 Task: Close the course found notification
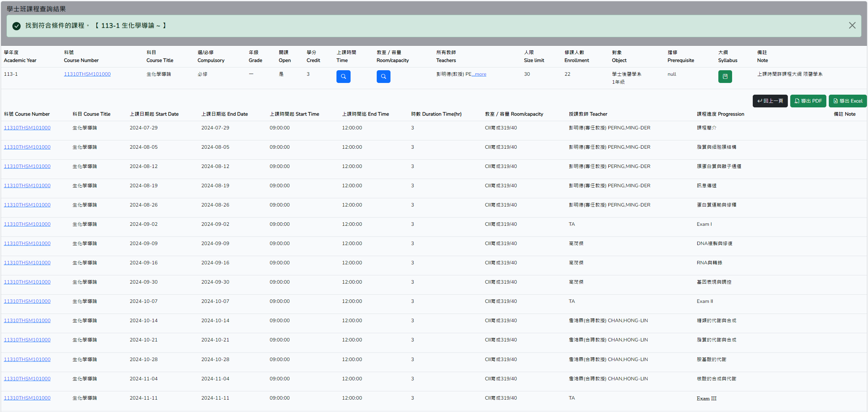[x=852, y=25]
